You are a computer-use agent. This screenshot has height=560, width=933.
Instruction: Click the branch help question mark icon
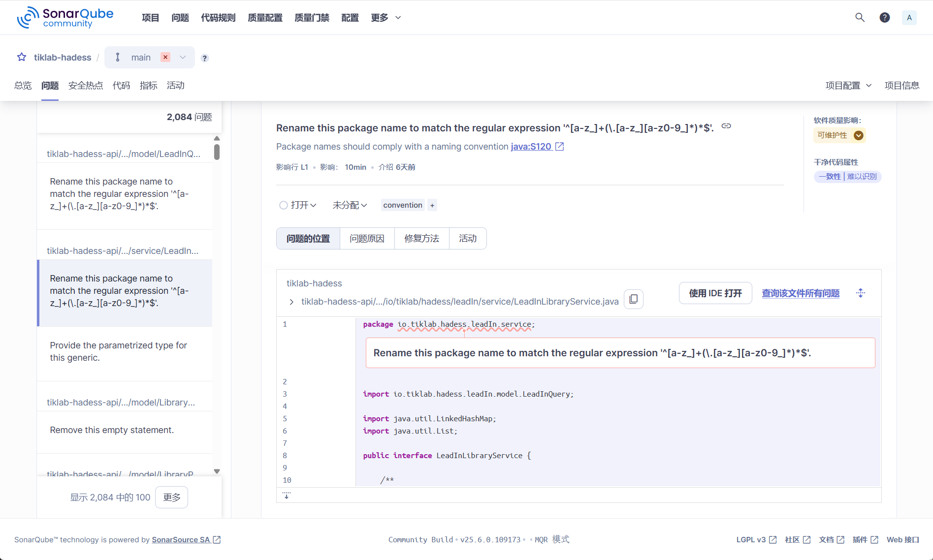click(x=205, y=58)
